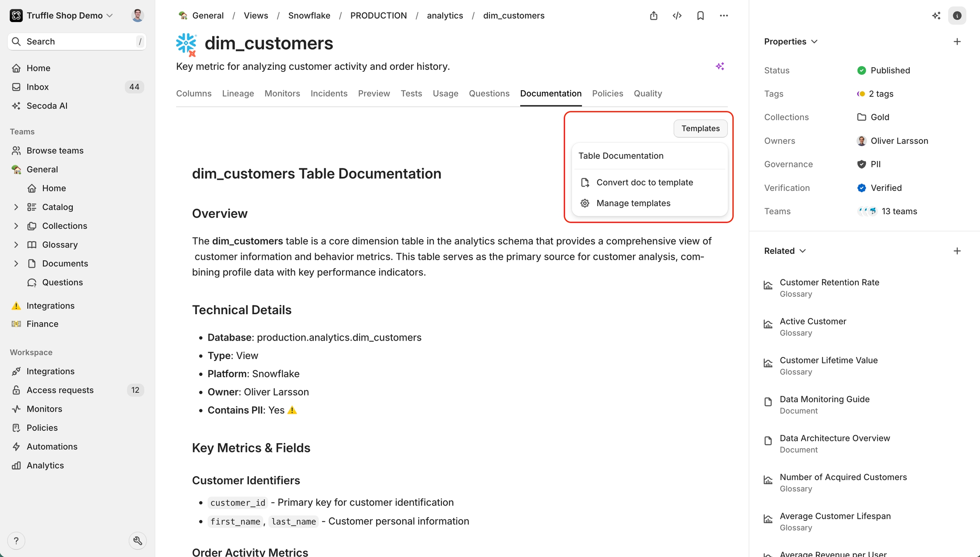Click the share icon in top toolbar
Viewport: 980px width, 557px height.
(x=654, y=16)
